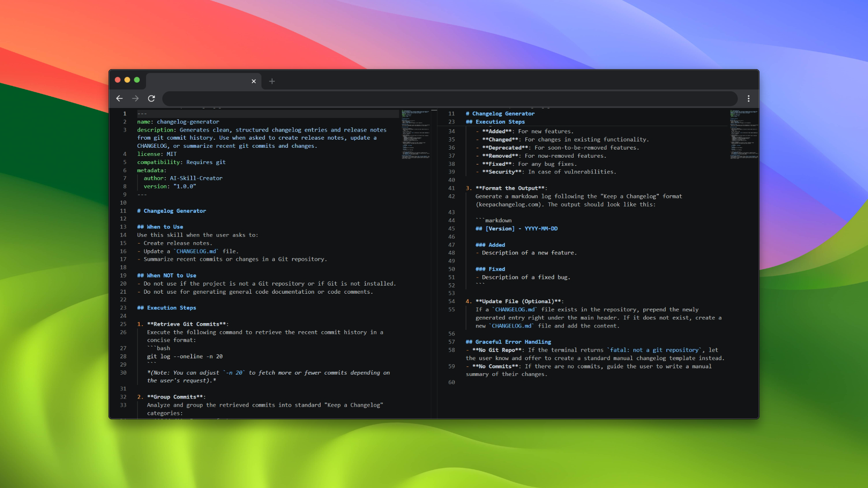Reload the page with the refresh icon
Image resolution: width=868 pixels, height=488 pixels.
(x=151, y=99)
